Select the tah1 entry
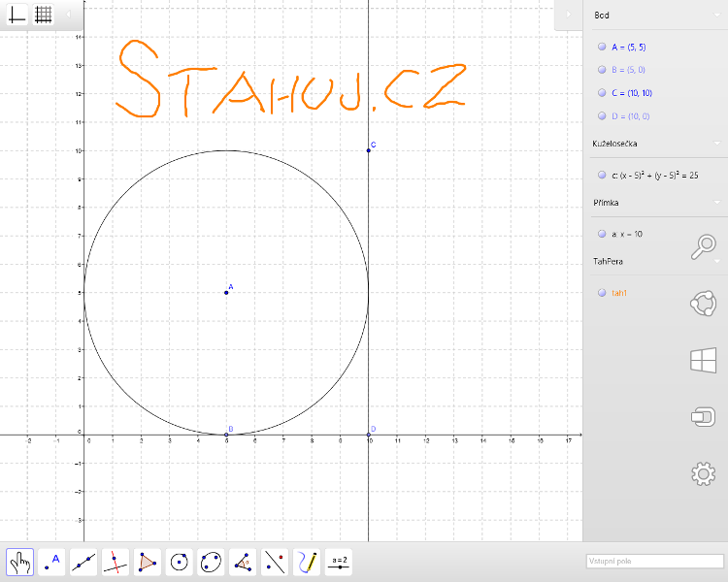 tap(619, 293)
